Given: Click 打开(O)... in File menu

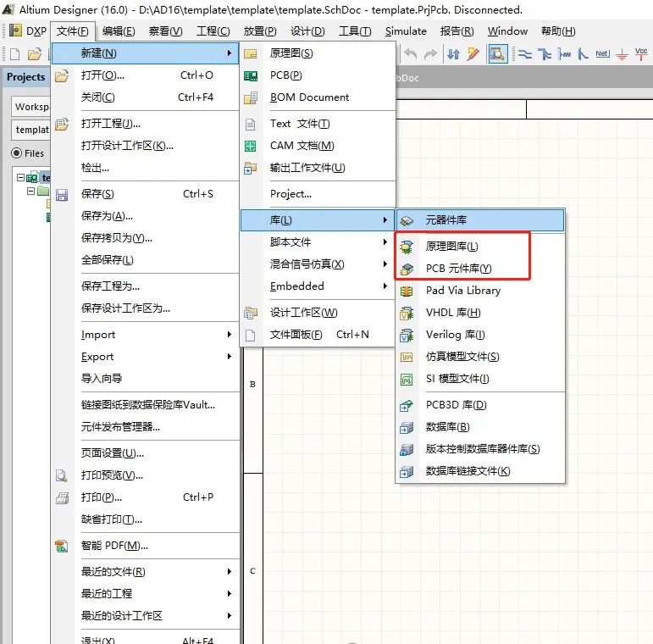Looking at the screenshot, I should coord(146,75).
